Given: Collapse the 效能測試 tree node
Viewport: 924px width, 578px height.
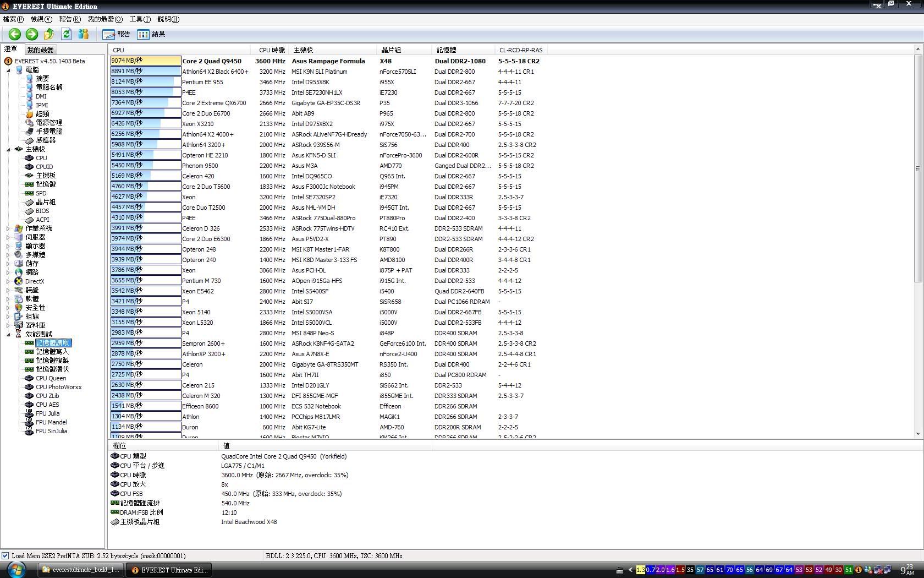Looking at the screenshot, I should (x=8, y=334).
